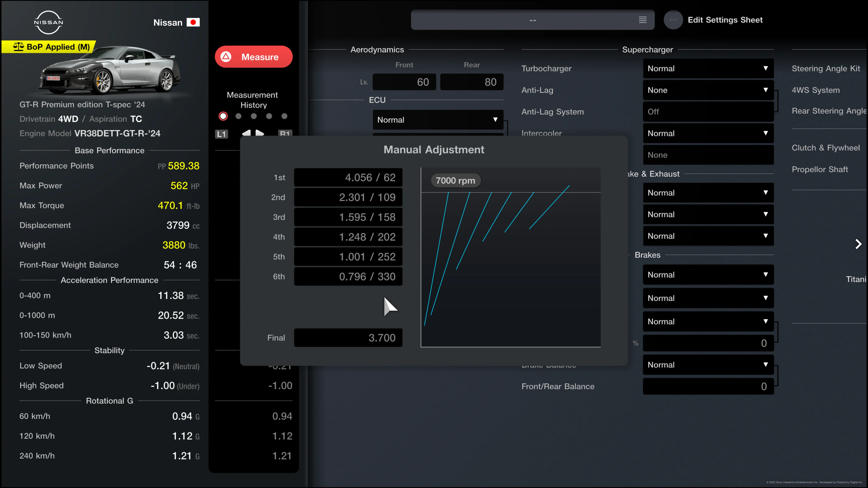Select the 6th gear ratio field
Image resolution: width=868 pixels, height=488 pixels.
348,277
